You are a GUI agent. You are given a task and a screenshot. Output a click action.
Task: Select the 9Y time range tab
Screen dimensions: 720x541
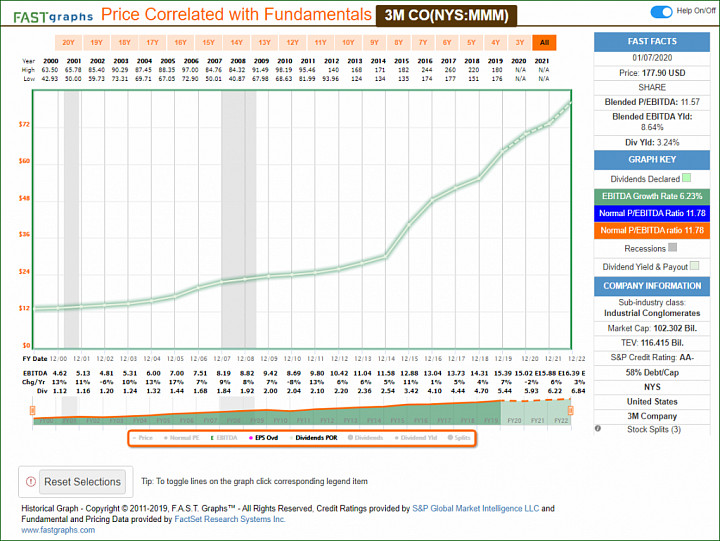point(375,43)
